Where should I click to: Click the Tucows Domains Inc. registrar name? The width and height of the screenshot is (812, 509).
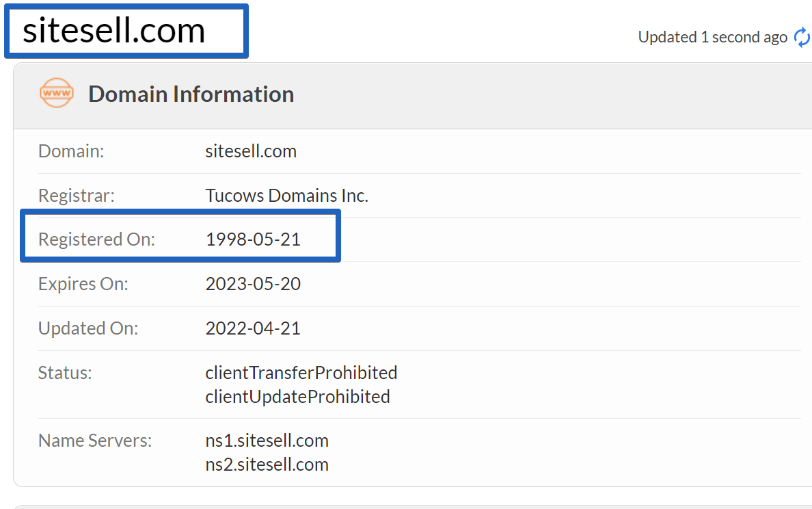tap(287, 196)
